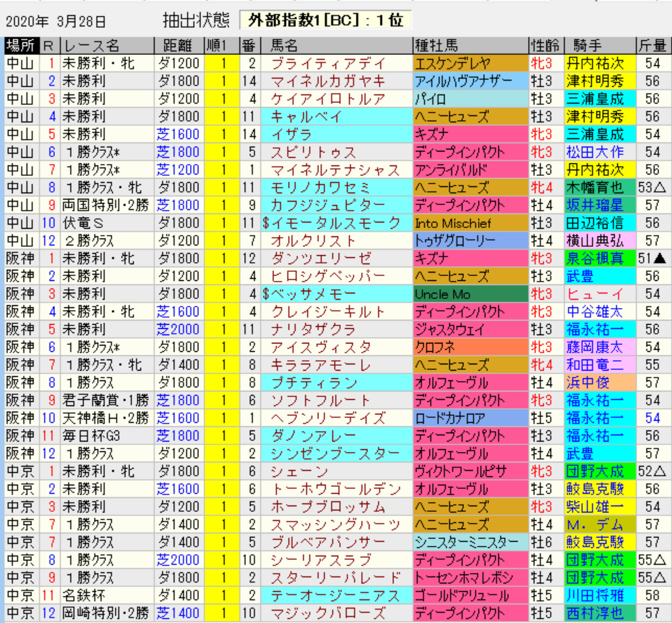Select the 斤量 column header
Screen dimensions: 672x623
[653, 46]
